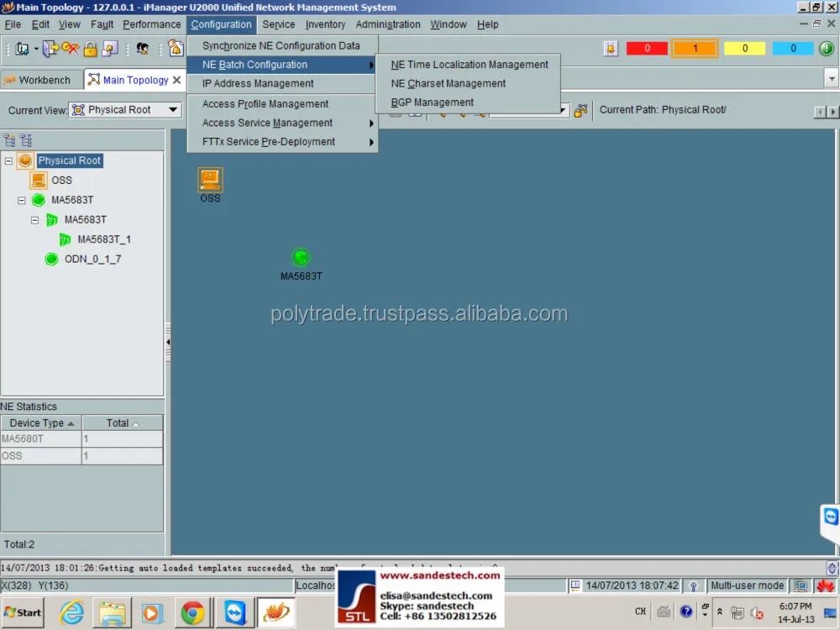Click the right arrow button beside Current Path
The height and width of the screenshot is (630, 840).
[832, 112]
